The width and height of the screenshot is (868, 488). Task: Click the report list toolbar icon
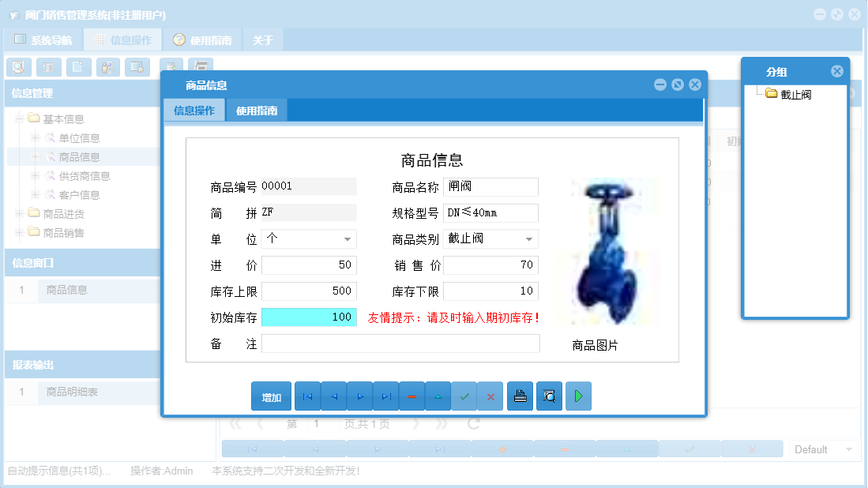(48, 67)
